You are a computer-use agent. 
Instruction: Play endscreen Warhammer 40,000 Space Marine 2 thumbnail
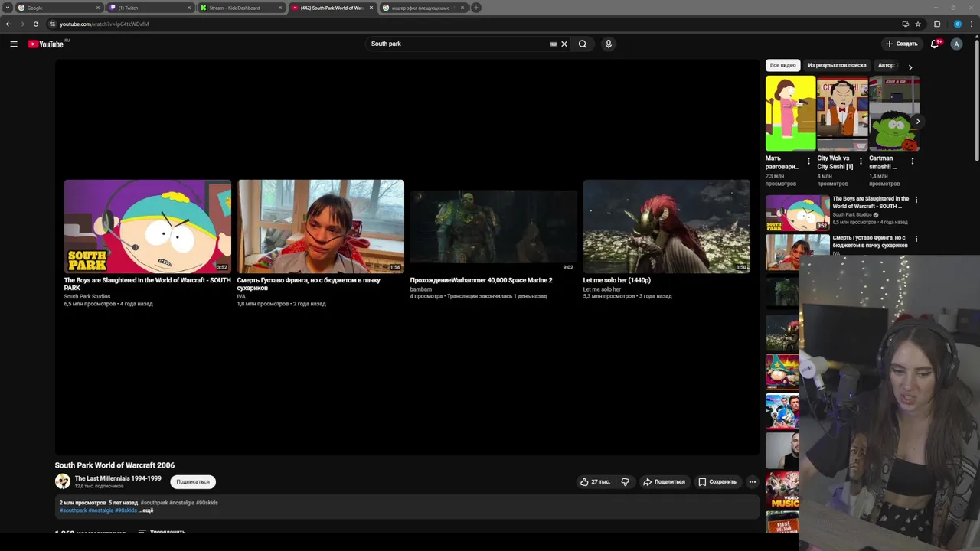click(x=494, y=227)
